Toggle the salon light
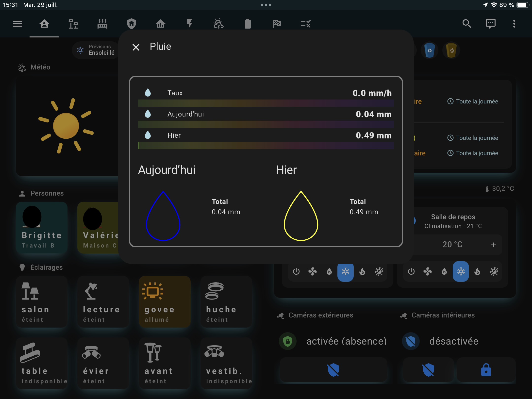The image size is (532, 399). pos(42,301)
